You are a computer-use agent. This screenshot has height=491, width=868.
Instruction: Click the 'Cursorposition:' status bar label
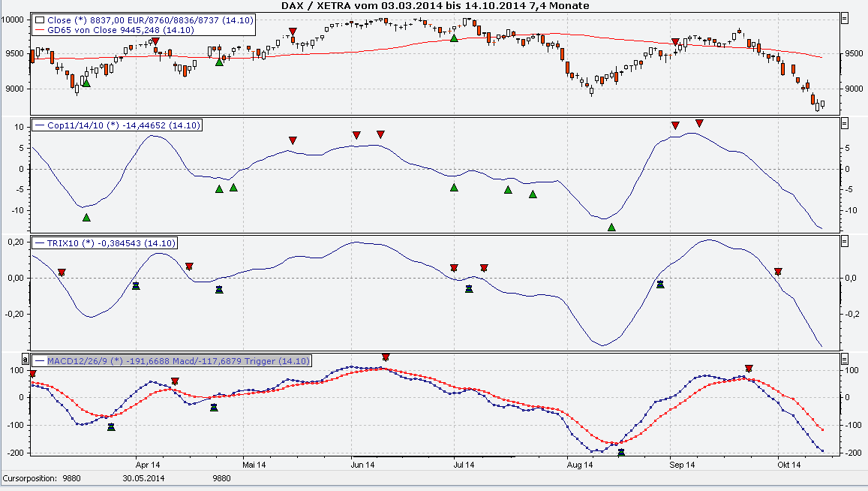29,478
